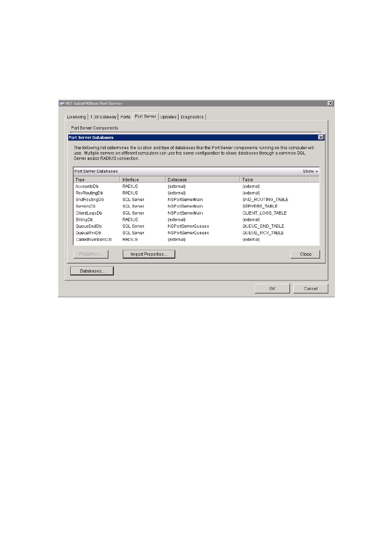Sort by the Interface column header

(143, 180)
